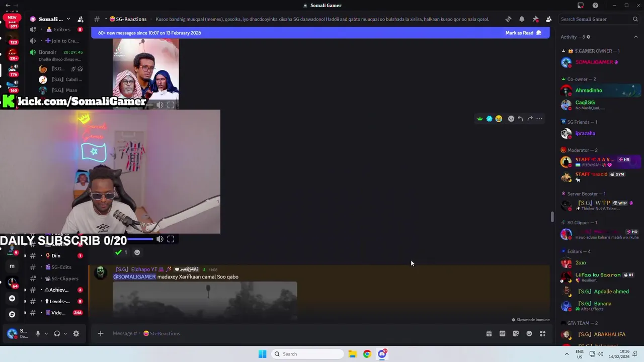The height and width of the screenshot is (362, 644).
Task: Click the green checkmark reaction count
Action: click(121, 252)
